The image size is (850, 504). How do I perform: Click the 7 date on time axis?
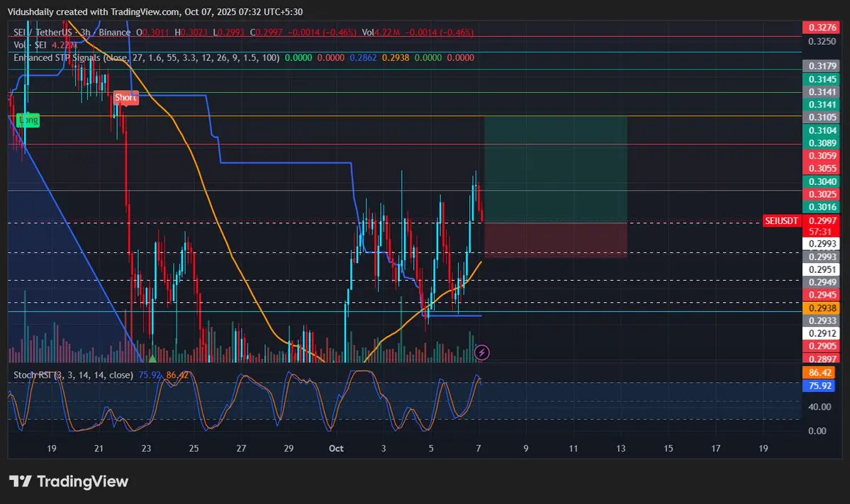478,448
